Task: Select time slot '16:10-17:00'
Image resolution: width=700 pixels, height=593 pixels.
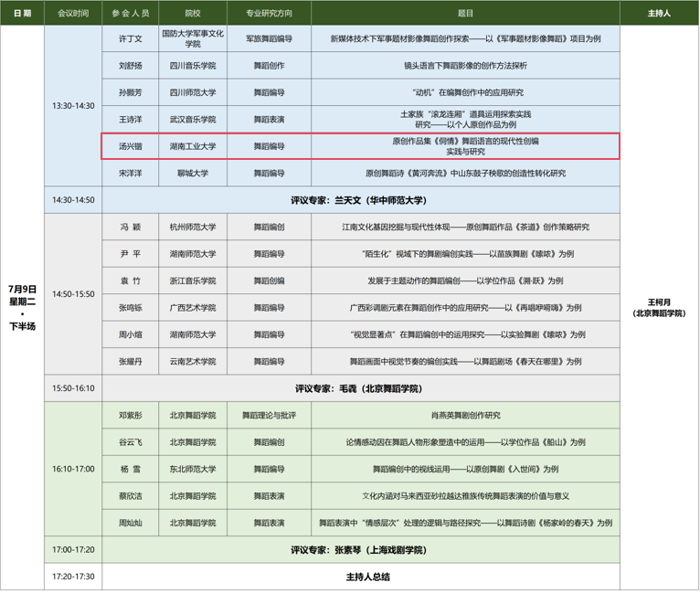Action: click(73, 469)
